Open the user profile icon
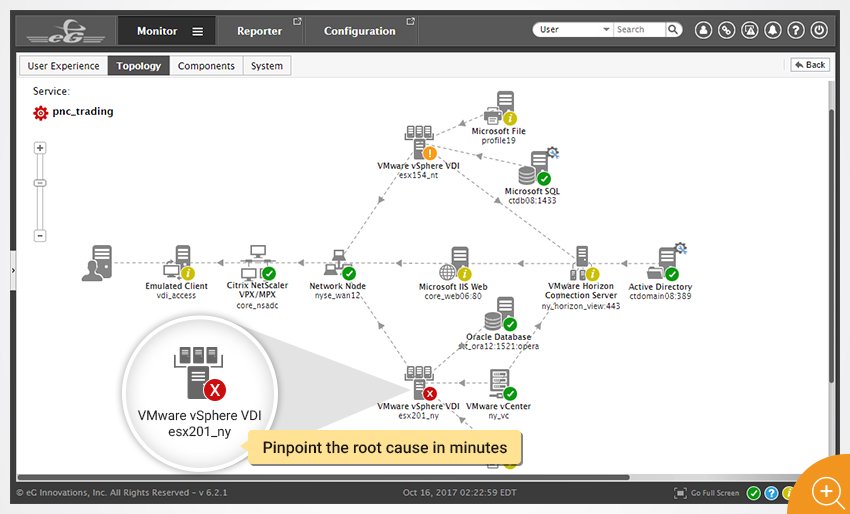 tap(704, 30)
